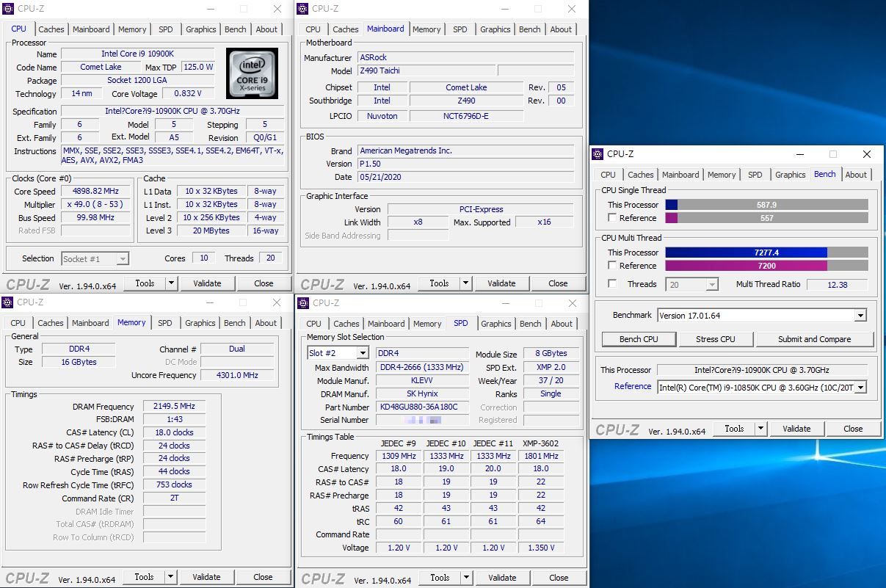Expand the Tools arrow in the SPD window
Viewport: 886px width, 588px height.
[466, 578]
